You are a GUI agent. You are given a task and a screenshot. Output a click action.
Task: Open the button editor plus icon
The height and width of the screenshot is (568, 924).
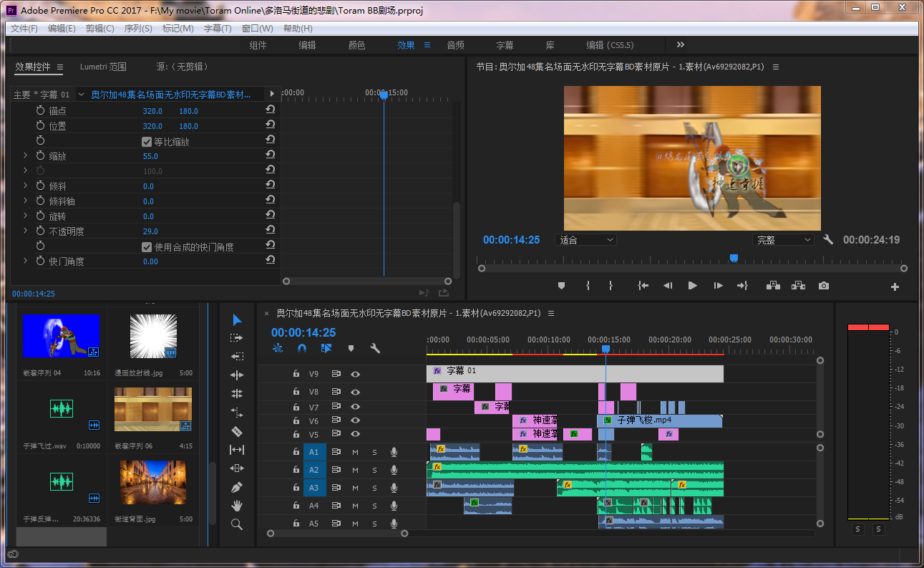coord(895,287)
